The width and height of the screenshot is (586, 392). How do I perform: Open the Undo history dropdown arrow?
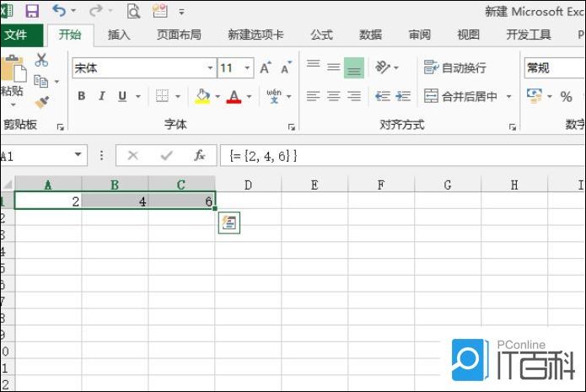click(73, 10)
